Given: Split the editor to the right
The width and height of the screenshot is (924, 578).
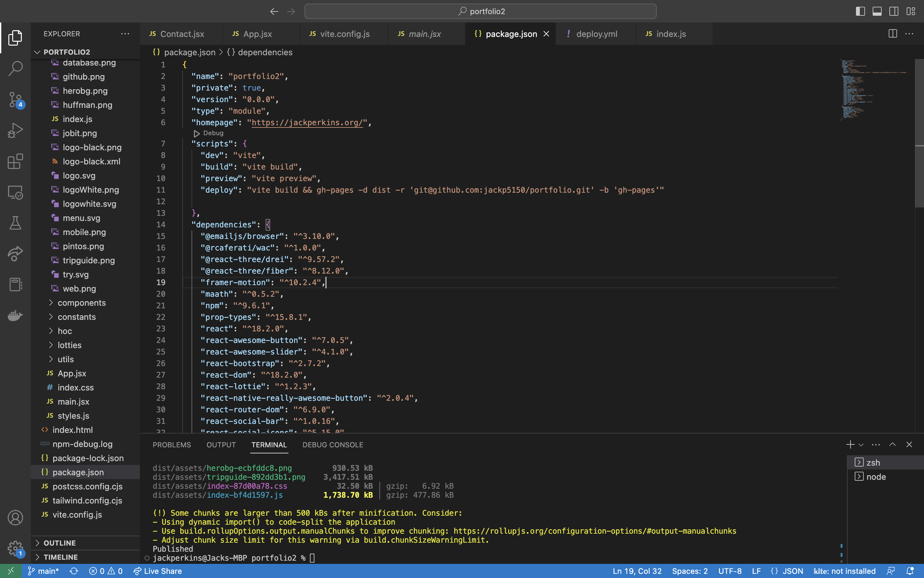Looking at the screenshot, I should point(893,34).
